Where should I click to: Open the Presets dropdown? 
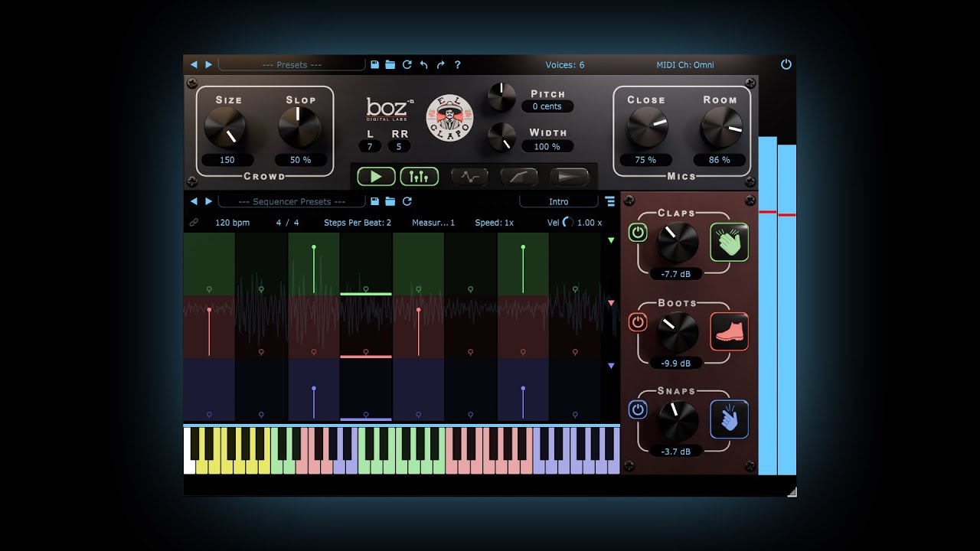pos(292,65)
